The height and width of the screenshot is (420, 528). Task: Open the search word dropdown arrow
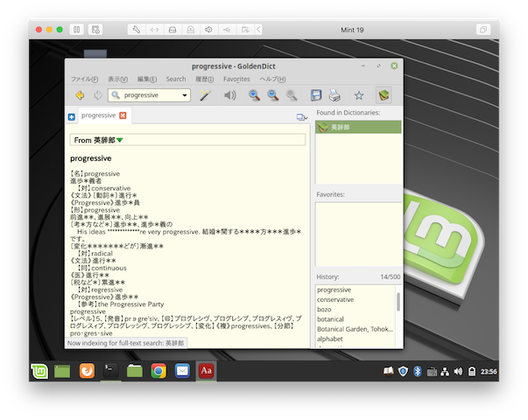tap(185, 95)
